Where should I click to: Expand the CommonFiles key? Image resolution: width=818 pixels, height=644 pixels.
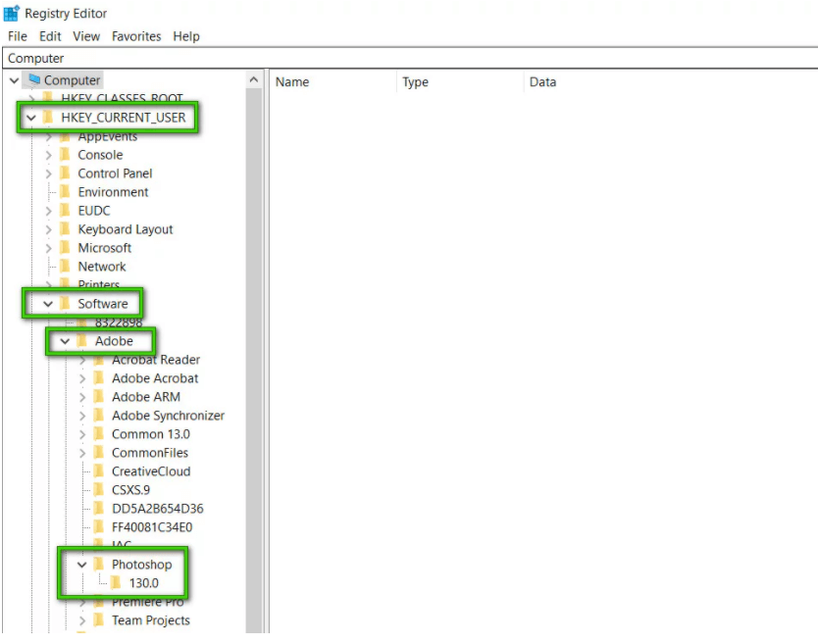click(82, 453)
